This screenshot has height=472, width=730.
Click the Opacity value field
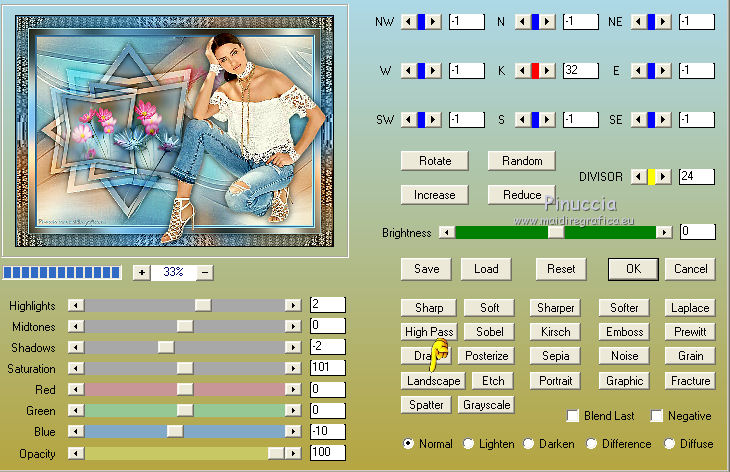pos(328,452)
